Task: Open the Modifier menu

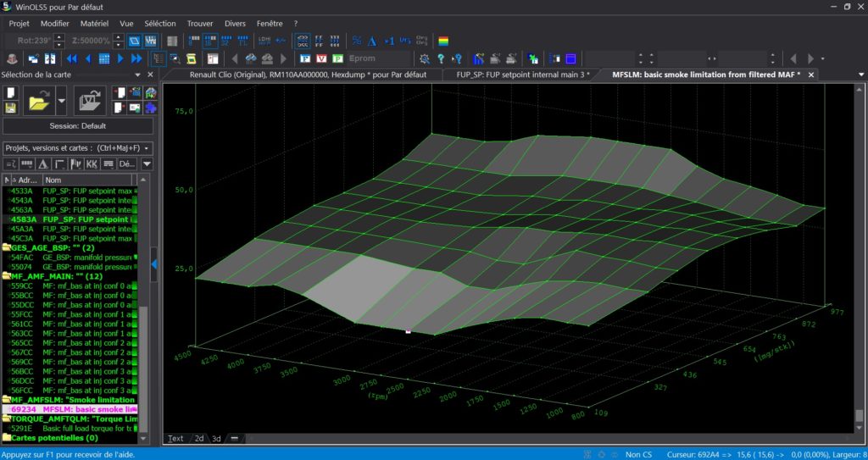Action: (55, 24)
